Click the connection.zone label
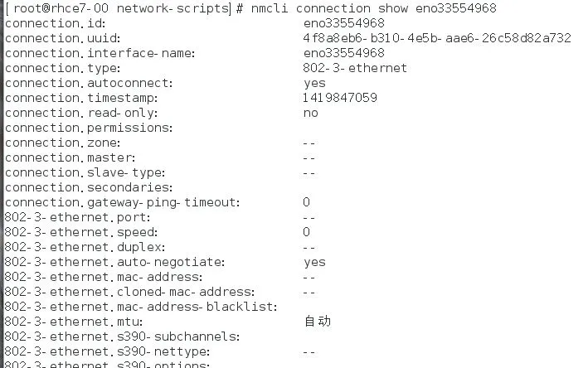The height and width of the screenshot is (368, 588). (x=62, y=143)
